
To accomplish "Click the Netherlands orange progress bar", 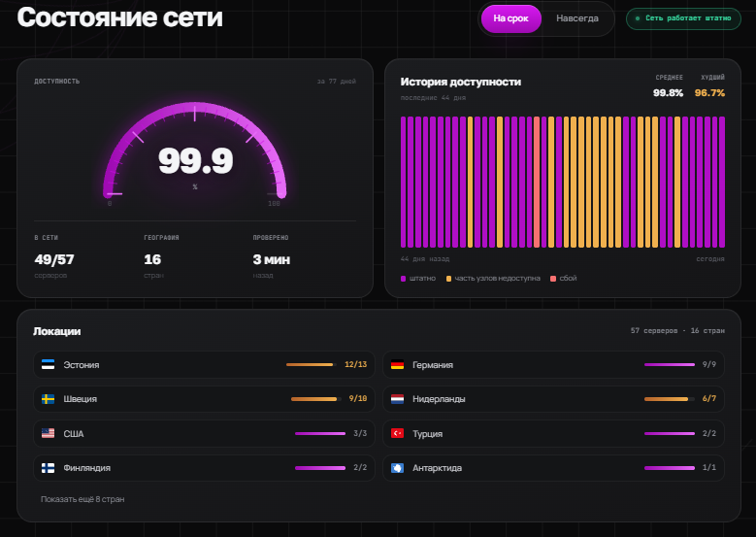I will coord(670,399).
